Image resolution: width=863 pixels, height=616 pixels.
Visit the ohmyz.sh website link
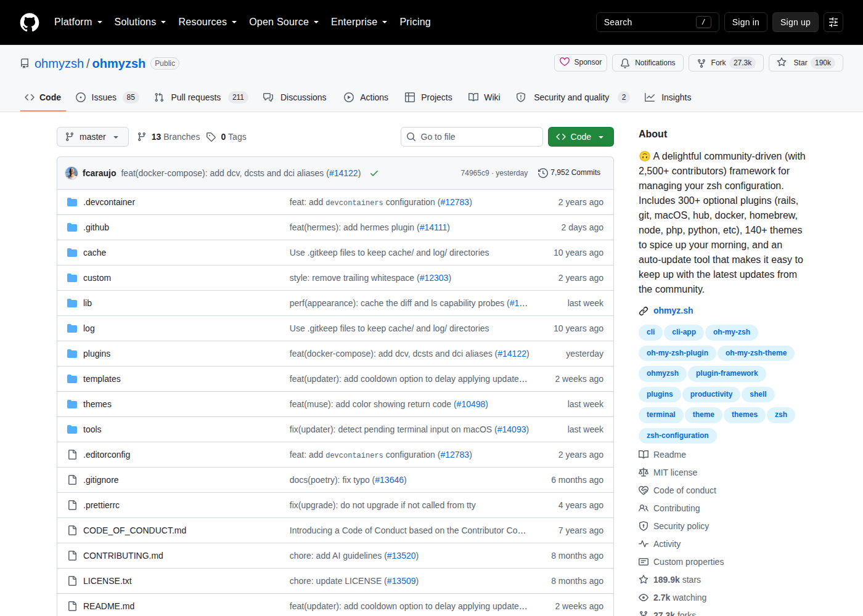[673, 310]
